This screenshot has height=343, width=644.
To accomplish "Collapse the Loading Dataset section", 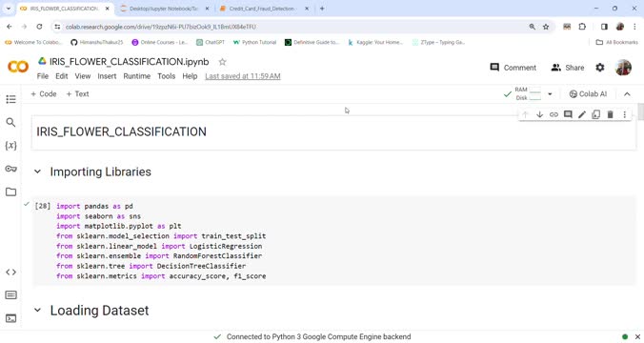I will [37, 311].
